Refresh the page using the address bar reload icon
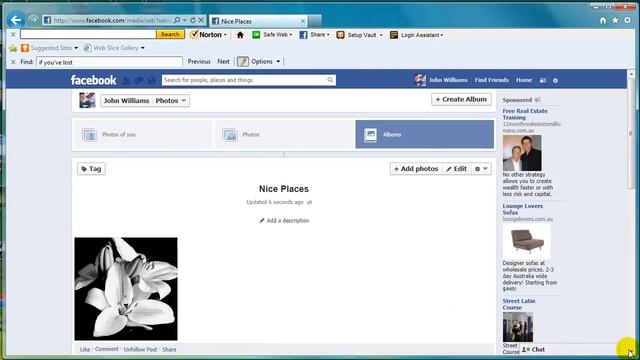This screenshot has width=640, height=360. click(x=193, y=20)
